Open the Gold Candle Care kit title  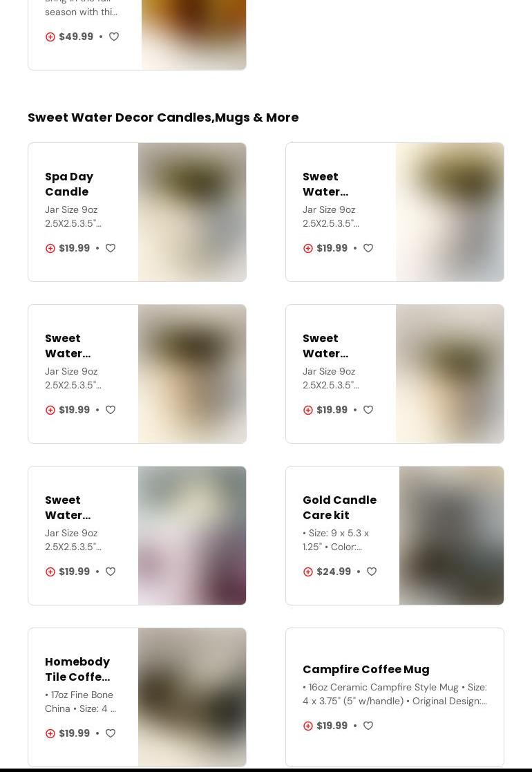coord(339,507)
